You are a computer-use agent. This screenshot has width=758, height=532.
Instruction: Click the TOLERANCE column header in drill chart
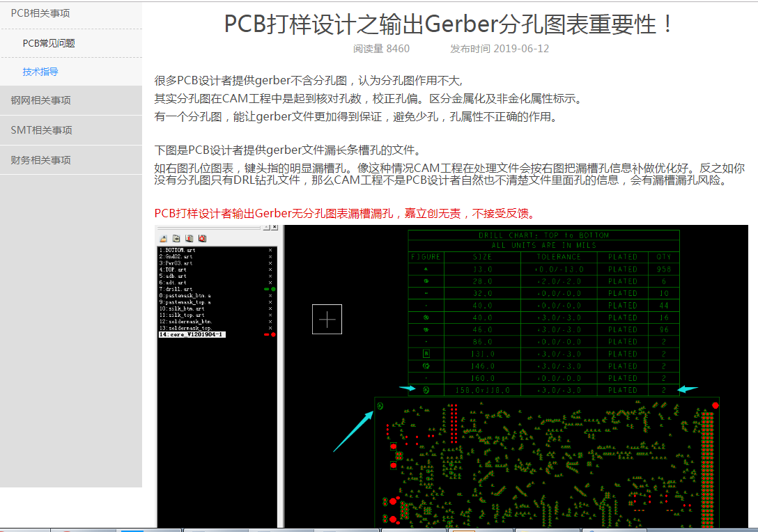point(559,257)
